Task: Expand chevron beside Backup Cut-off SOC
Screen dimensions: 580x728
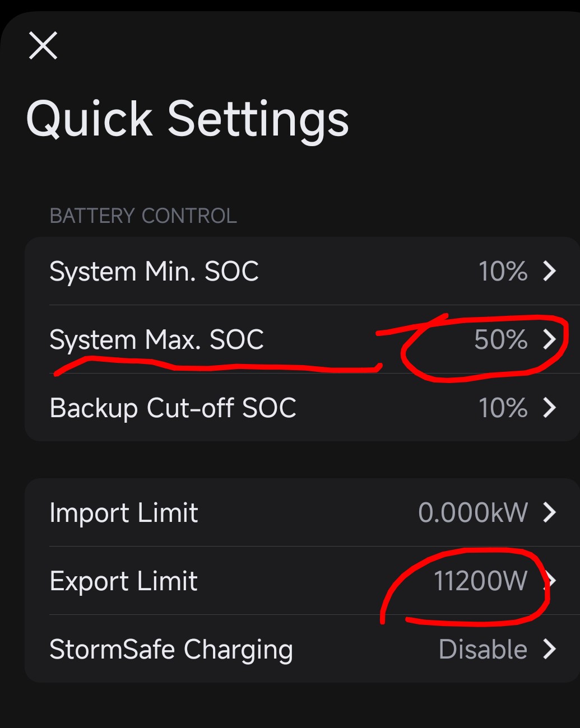Action: (x=550, y=408)
